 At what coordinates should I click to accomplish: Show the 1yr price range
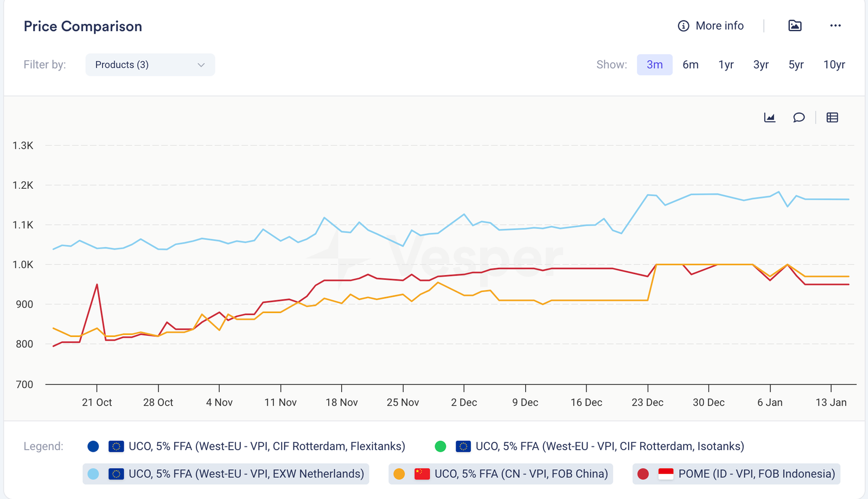(x=726, y=65)
